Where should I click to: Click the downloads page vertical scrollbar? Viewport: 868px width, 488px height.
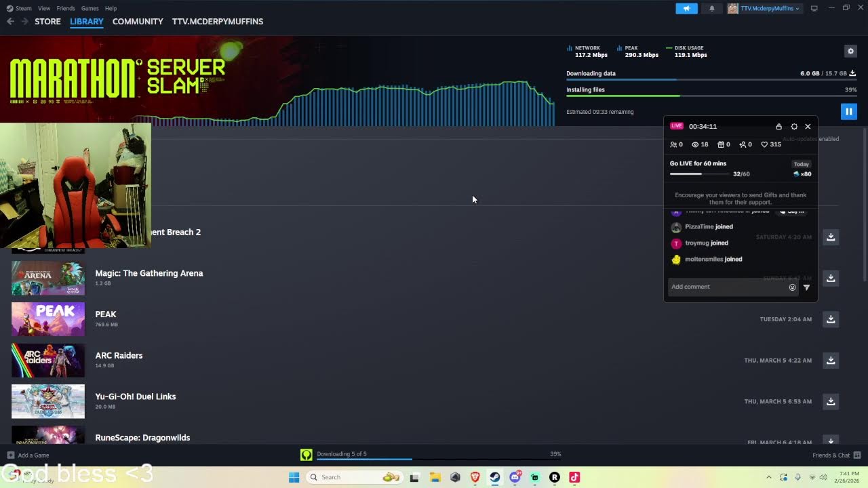pyautogui.click(x=865, y=203)
